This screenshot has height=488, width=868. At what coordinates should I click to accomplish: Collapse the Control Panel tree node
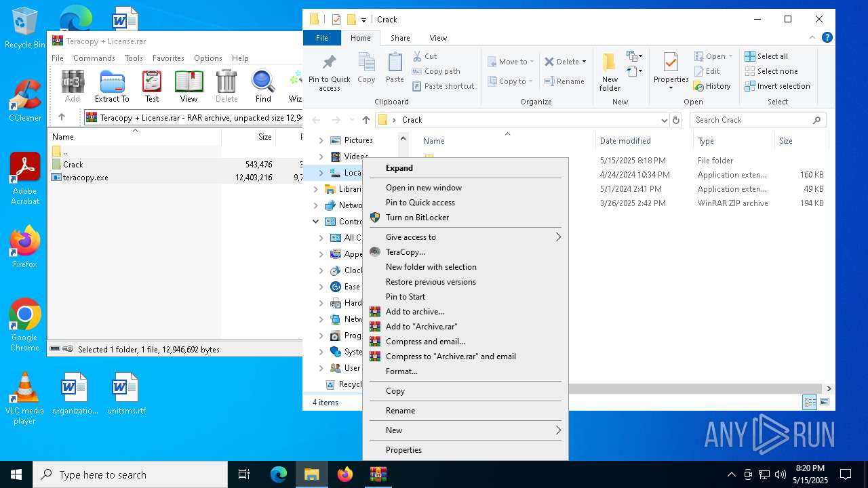point(315,222)
